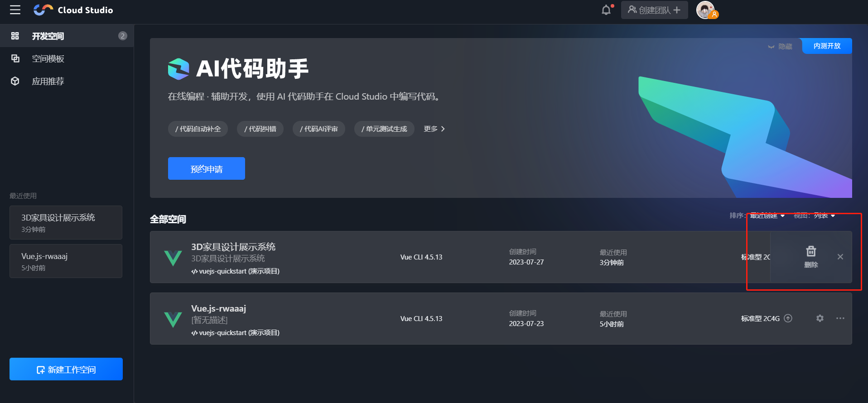
Task: Open the 视图 列表 dropdown
Action: [825, 216]
